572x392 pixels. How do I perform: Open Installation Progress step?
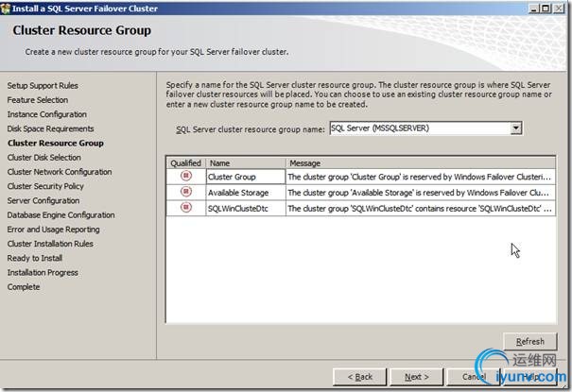43,272
